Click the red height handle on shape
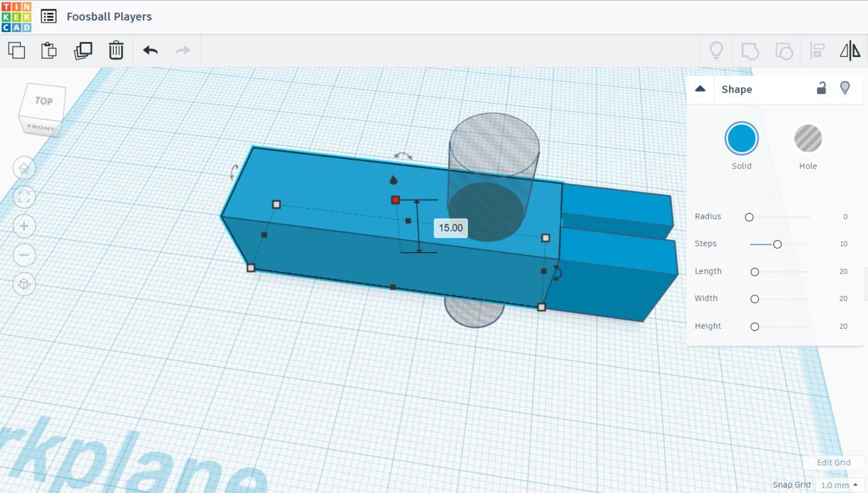This screenshot has width=868, height=493. [x=395, y=200]
